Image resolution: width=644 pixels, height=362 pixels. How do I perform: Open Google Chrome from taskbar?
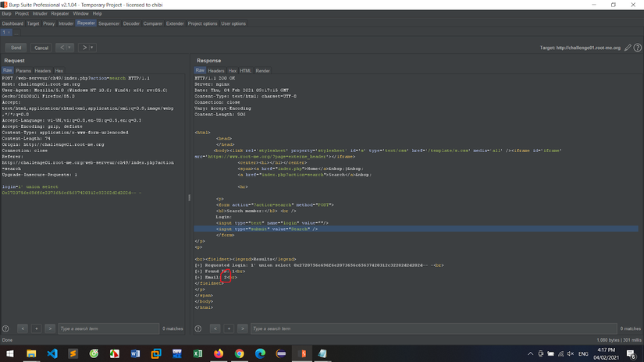click(x=240, y=353)
